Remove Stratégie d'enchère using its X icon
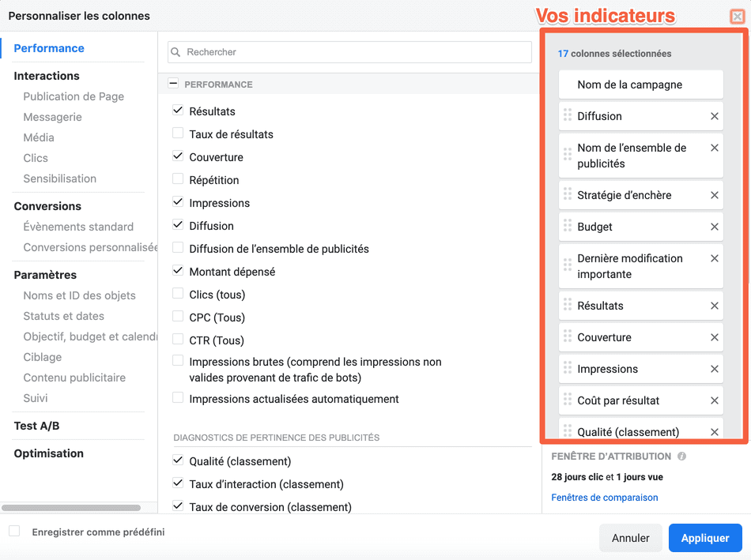Viewport: 751px width, 560px height. coord(714,195)
